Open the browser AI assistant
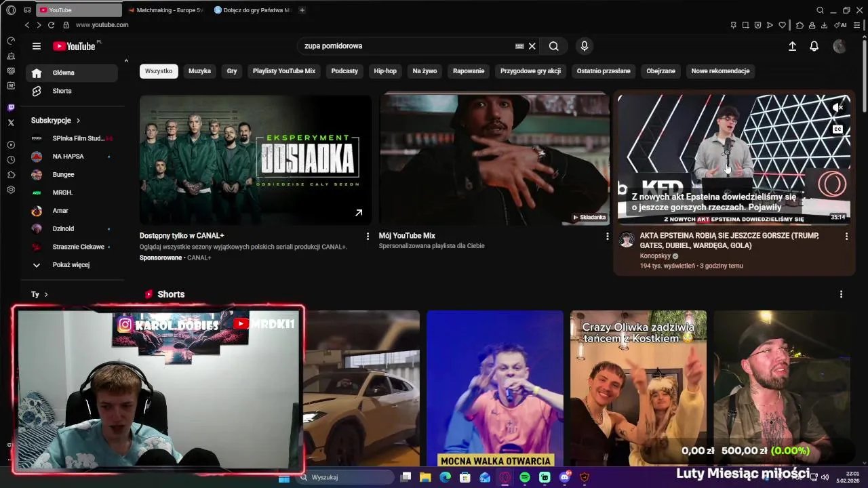 point(840,25)
